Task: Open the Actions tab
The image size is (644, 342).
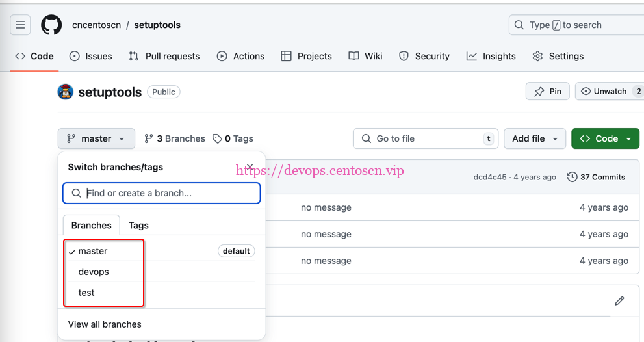Action: (240, 56)
